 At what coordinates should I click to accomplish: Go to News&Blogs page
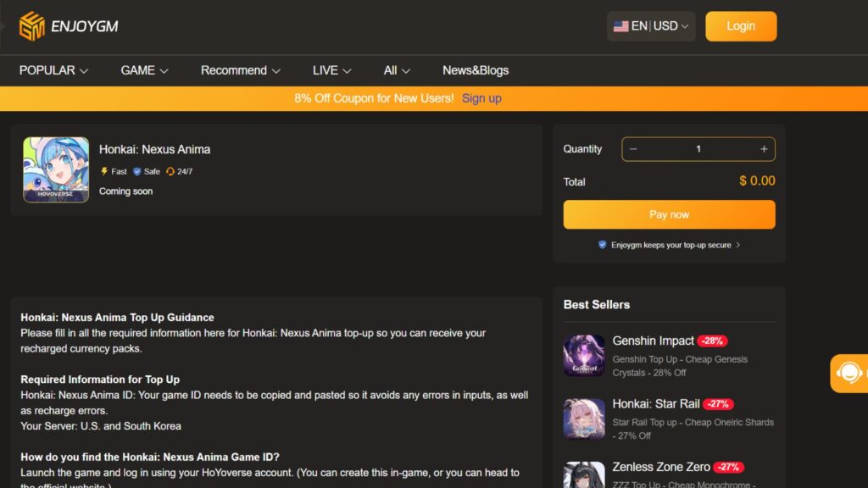pyautogui.click(x=476, y=70)
